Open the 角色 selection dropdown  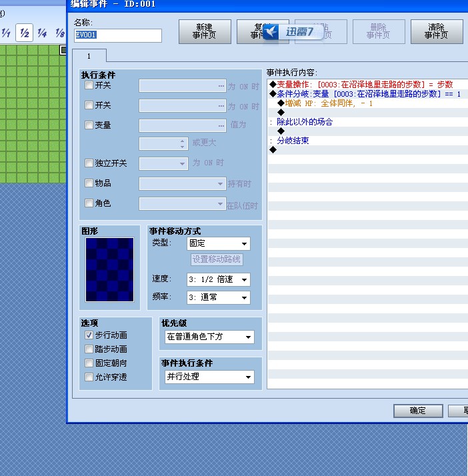tap(183, 204)
